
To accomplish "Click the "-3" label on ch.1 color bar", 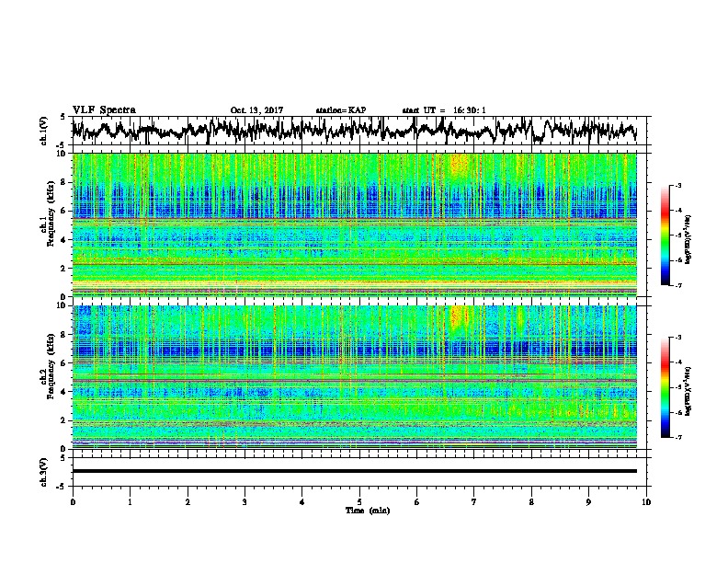I will click(x=677, y=185).
